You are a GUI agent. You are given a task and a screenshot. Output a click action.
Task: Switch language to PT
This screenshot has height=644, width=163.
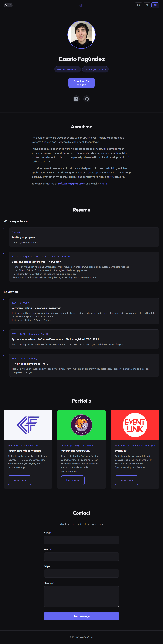point(147,5)
